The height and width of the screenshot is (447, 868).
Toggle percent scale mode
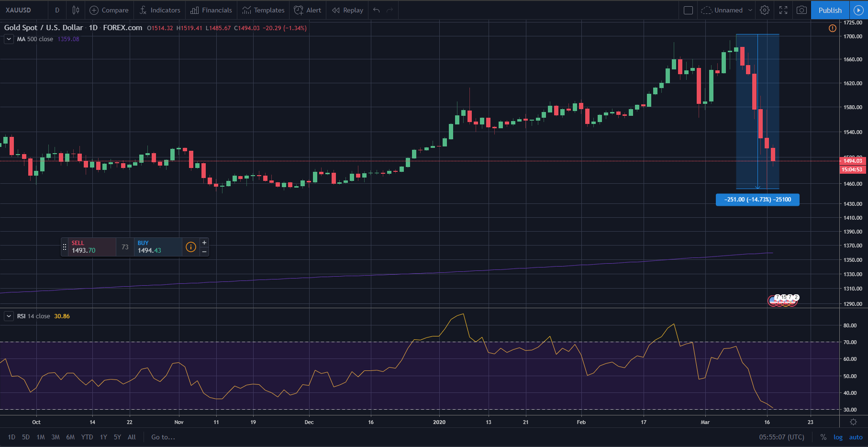coord(823,437)
